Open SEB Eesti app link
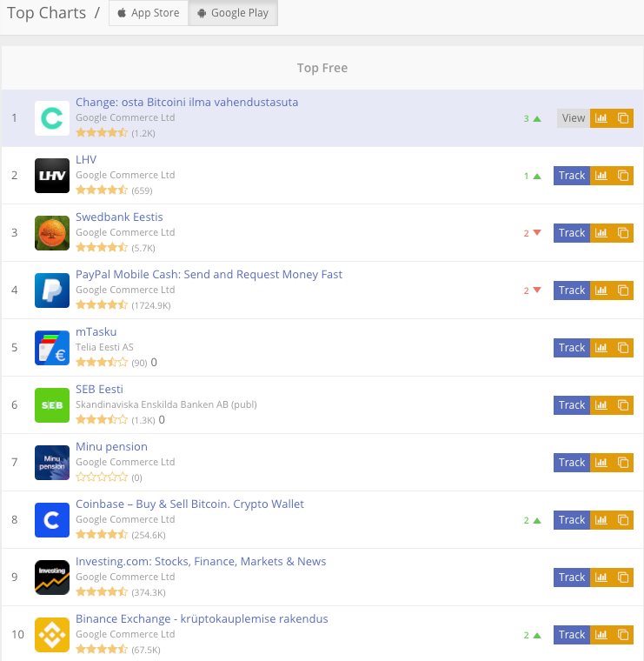The image size is (644, 661). tap(99, 389)
